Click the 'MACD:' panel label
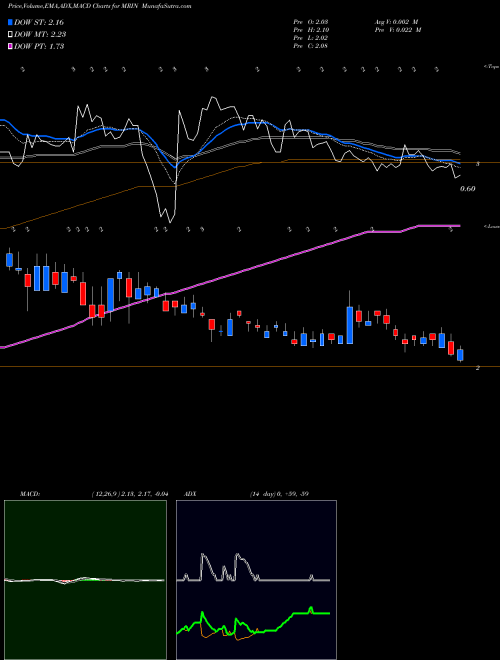This screenshot has height=660, width=500. 30,494
